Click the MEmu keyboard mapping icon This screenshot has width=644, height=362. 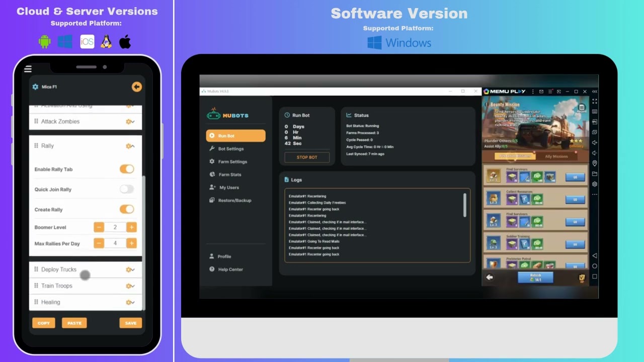pyautogui.click(x=595, y=112)
